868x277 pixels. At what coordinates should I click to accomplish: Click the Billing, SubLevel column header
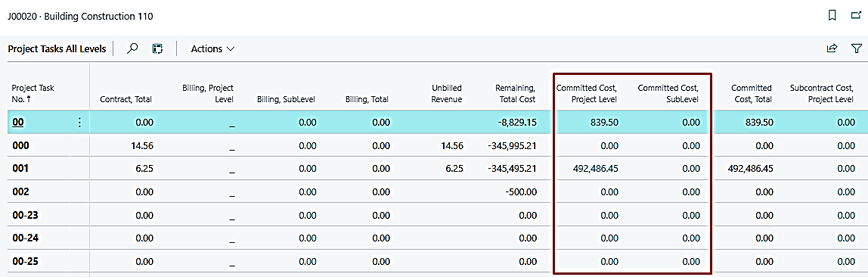(x=287, y=99)
